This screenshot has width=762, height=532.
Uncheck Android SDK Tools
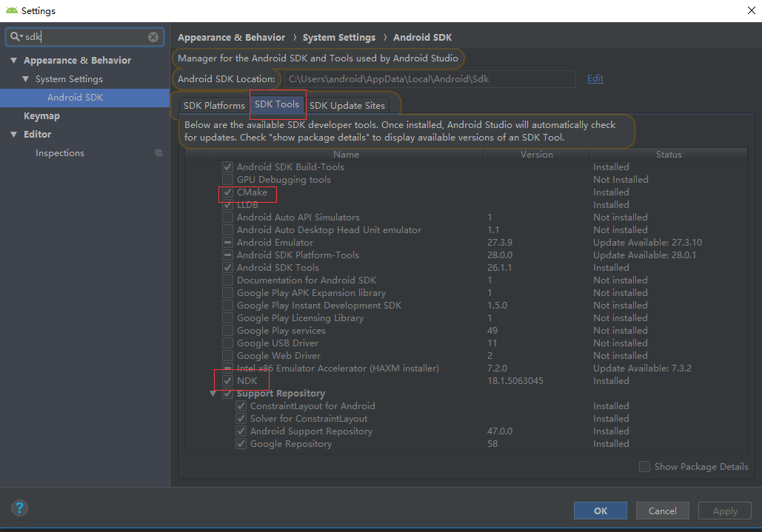pos(227,267)
